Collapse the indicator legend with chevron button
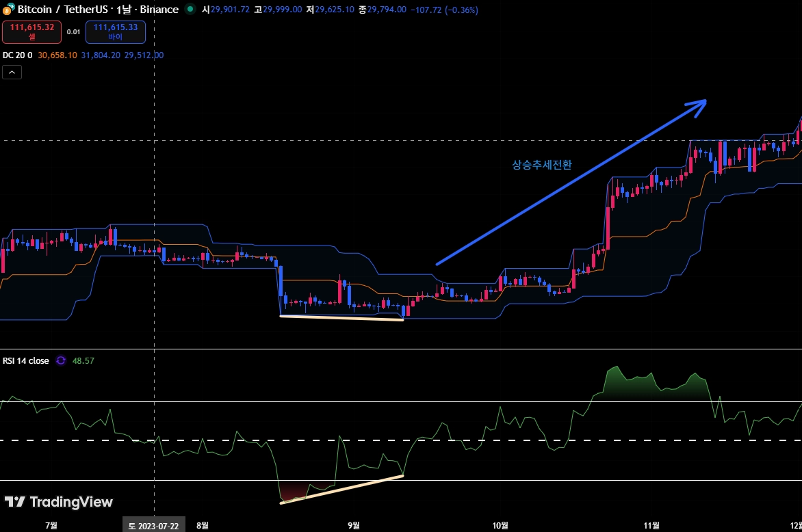The width and height of the screenshot is (802, 532). coord(12,72)
